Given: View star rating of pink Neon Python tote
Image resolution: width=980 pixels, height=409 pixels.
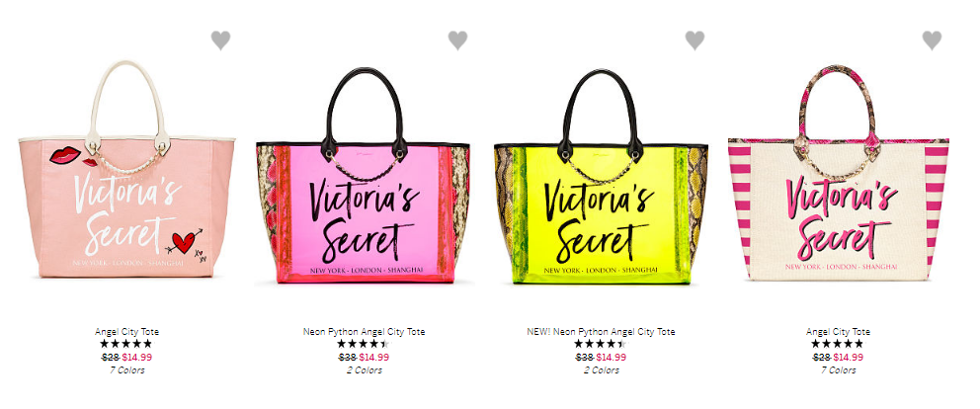Looking at the screenshot, I should (x=364, y=344).
